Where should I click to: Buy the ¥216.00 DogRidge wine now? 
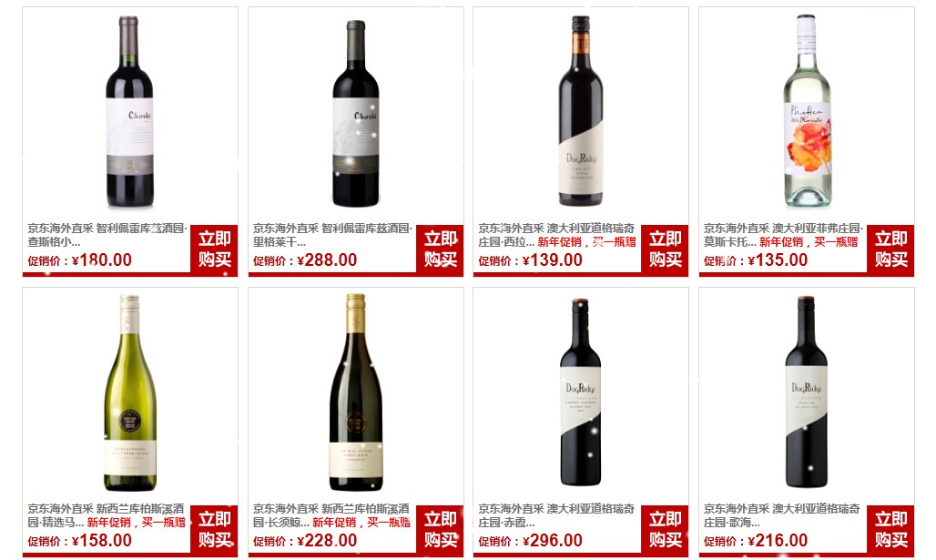point(890,530)
